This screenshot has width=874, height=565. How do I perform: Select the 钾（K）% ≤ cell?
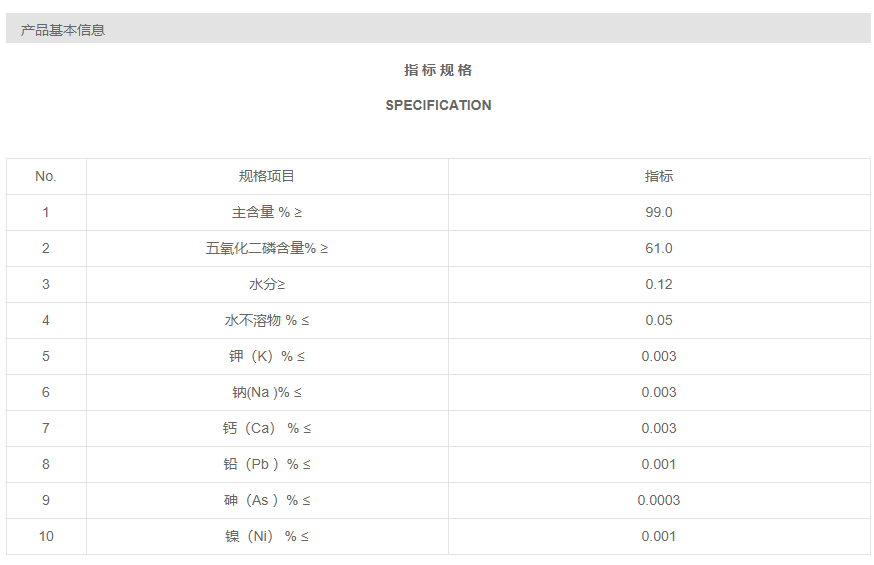(267, 356)
